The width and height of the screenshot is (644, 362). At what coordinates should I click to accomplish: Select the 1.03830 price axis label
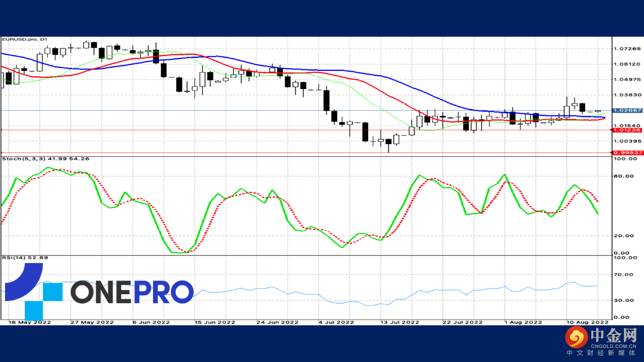click(627, 95)
